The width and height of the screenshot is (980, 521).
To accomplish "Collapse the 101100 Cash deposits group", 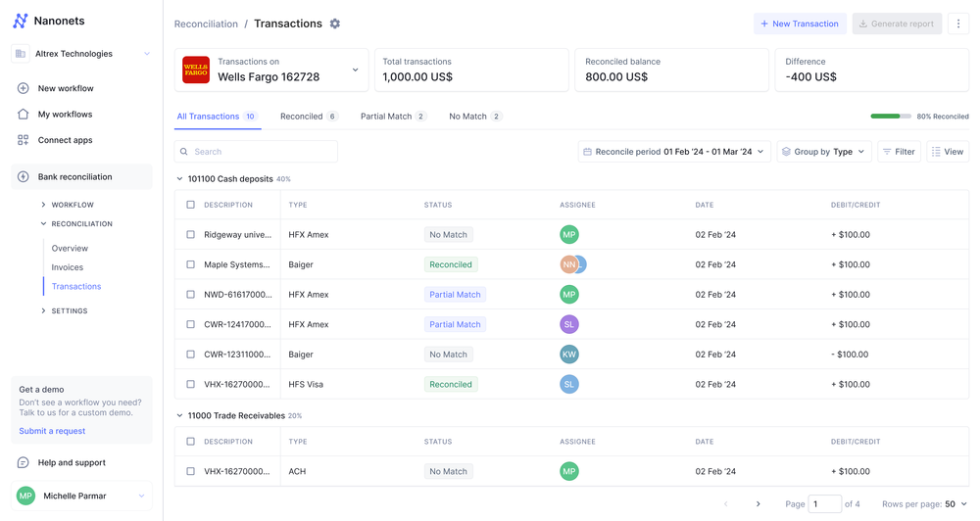I will tap(179, 179).
